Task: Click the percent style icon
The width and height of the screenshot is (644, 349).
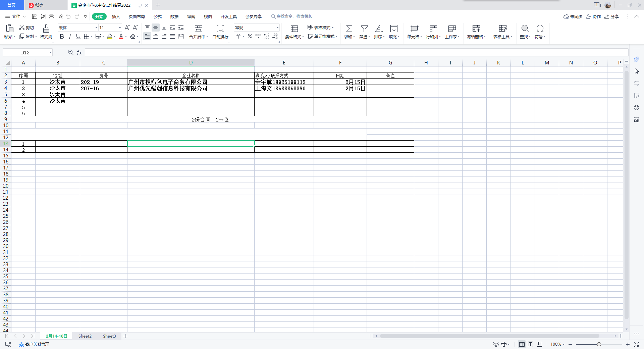Action: click(250, 37)
